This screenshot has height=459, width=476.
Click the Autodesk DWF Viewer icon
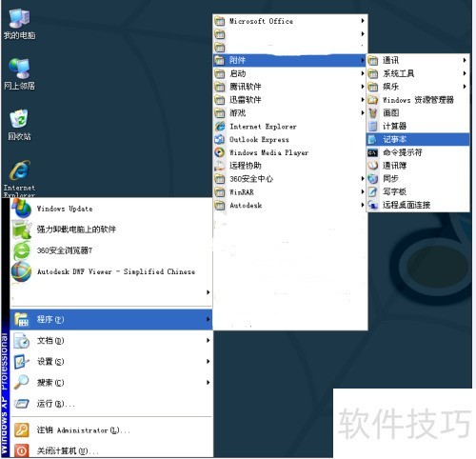pyautogui.click(x=22, y=271)
